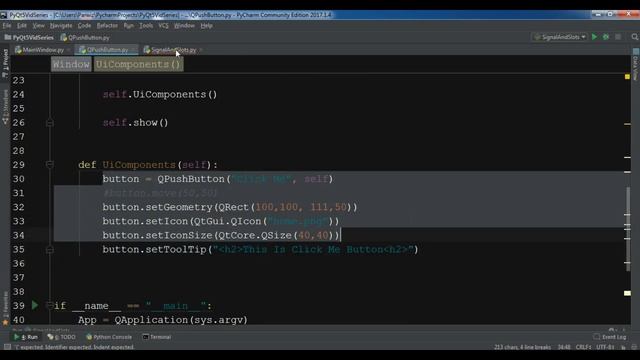
Task: Open the Edit menu
Action: point(22,25)
